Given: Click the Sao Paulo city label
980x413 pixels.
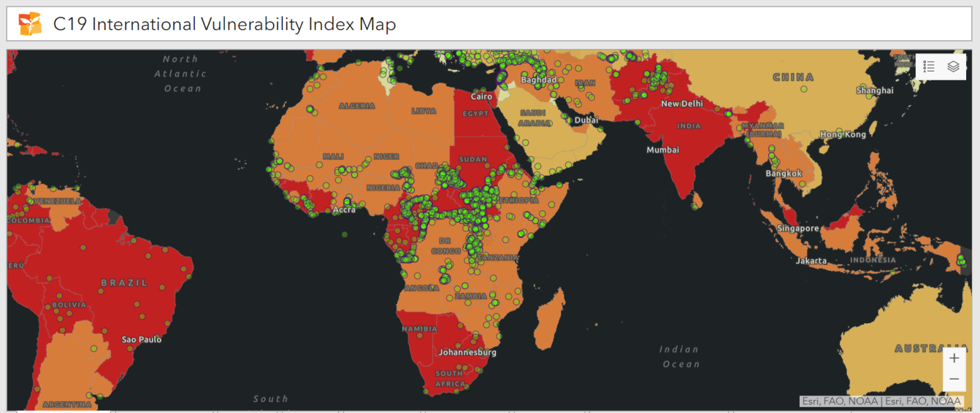Looking at the screenshot, I should 142,339.
